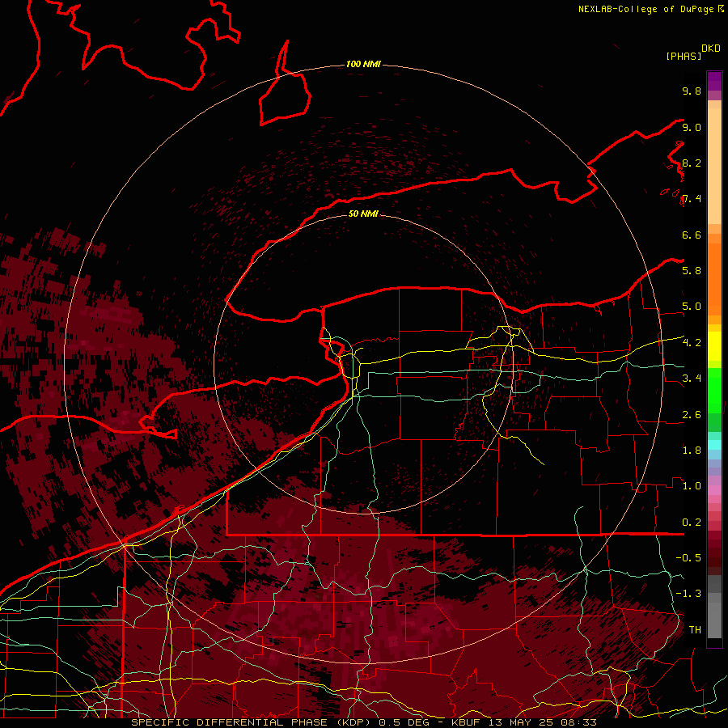Click the 9.8 legend value
Viewport: 728px width, 728px height.
pos(692,91)
